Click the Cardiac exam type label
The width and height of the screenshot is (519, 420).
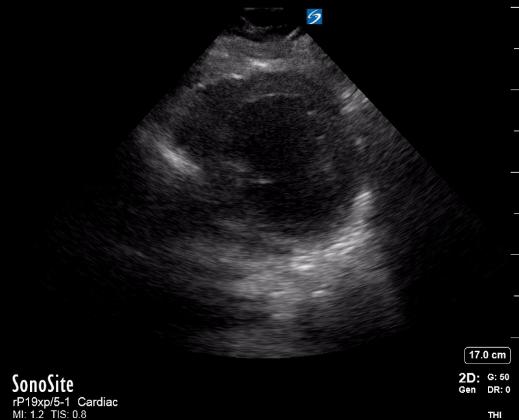coord(98,402)
